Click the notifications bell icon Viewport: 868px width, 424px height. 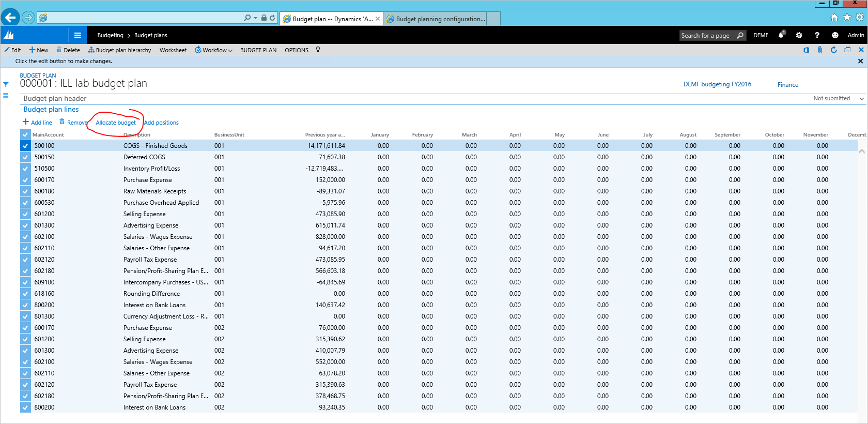(x=781, y=35)
